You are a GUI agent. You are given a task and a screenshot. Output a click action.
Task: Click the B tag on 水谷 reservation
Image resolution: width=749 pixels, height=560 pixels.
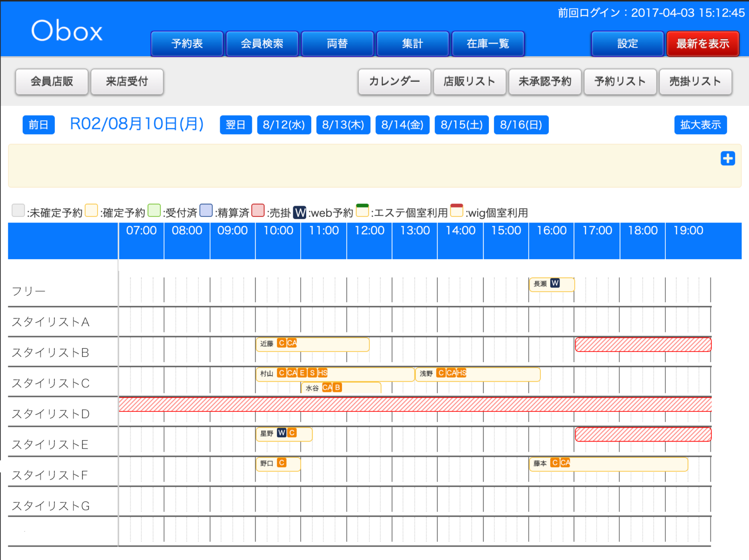pyautogui.click(x=337, y=387)
